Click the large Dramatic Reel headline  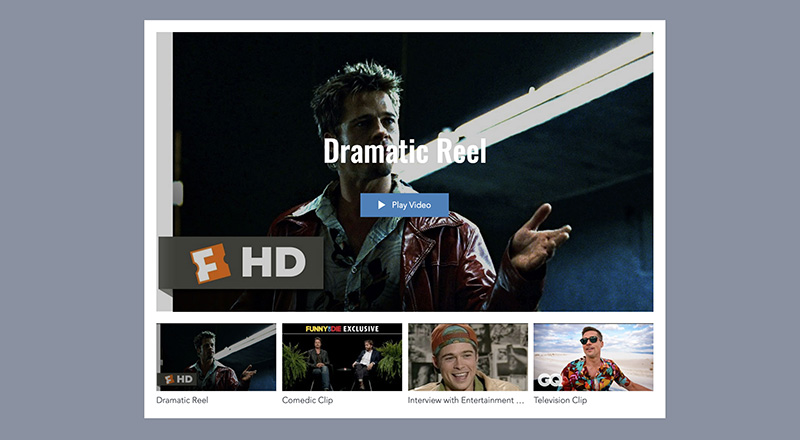point(405,151)
